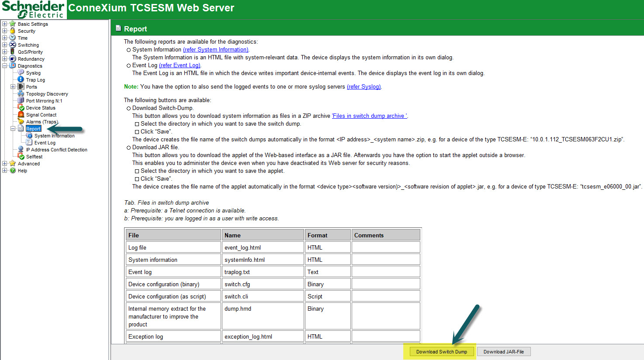
Task: Collapse the Report tree node
Action: point(13,129)
